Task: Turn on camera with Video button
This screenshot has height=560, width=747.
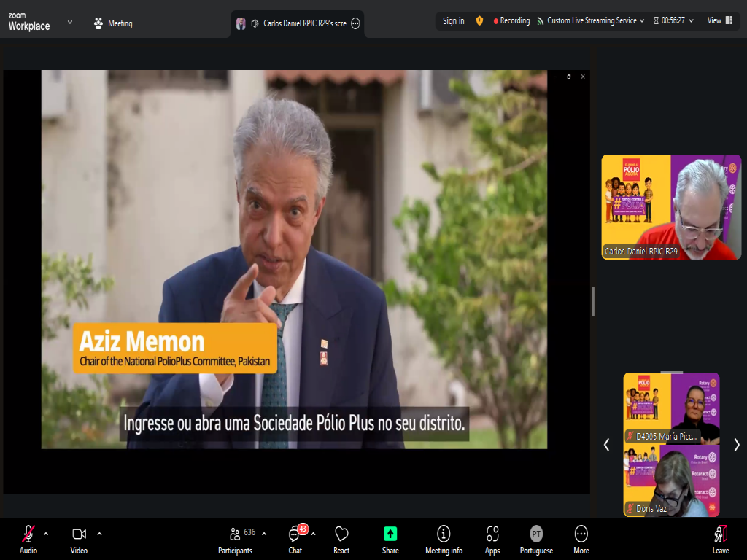Action: [79, 538]
